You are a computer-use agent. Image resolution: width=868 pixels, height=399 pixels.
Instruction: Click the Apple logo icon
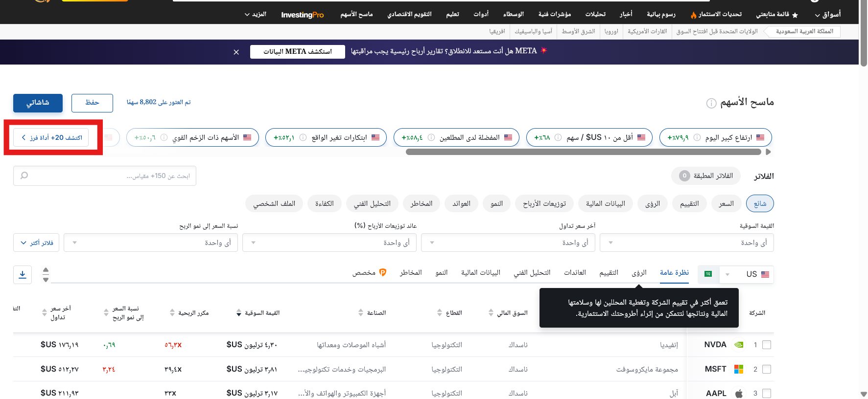coord(739,393)
